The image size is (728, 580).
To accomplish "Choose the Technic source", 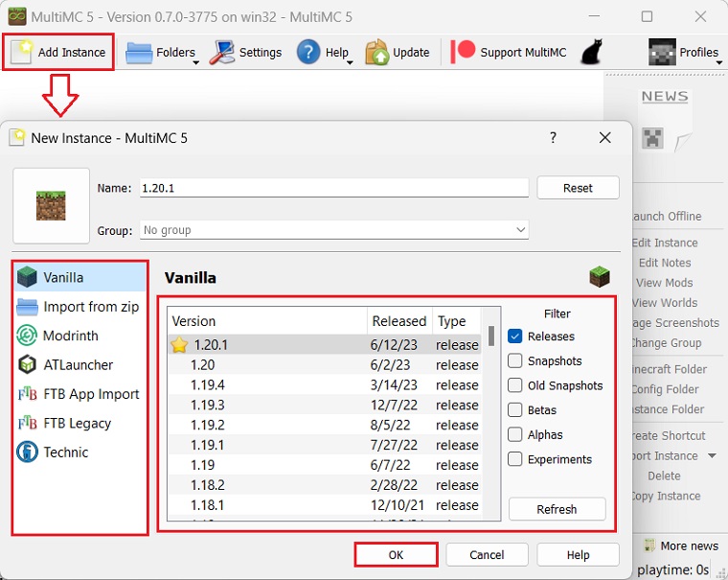I will [x=80, y=452].
